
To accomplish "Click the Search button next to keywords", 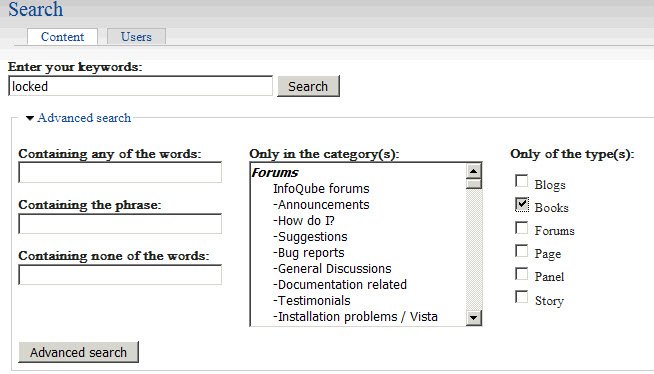I will pyautogui.click(x=308, y=86).
